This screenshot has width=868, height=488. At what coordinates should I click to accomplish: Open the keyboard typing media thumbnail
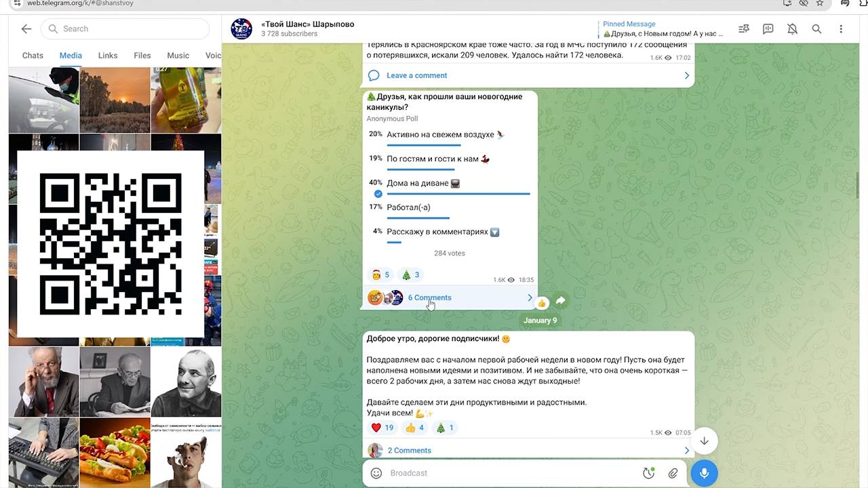tap(43, 453)
